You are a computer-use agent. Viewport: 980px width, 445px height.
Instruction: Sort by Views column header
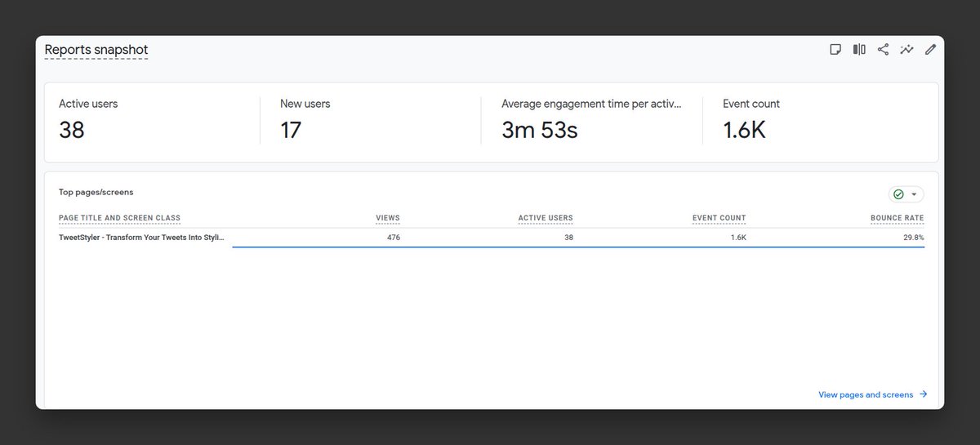pos(388,218)
